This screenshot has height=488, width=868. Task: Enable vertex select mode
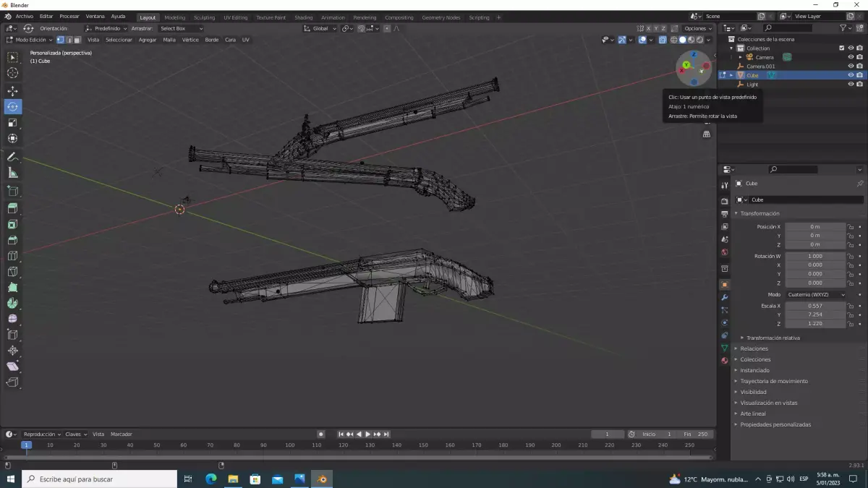(60, 40)
